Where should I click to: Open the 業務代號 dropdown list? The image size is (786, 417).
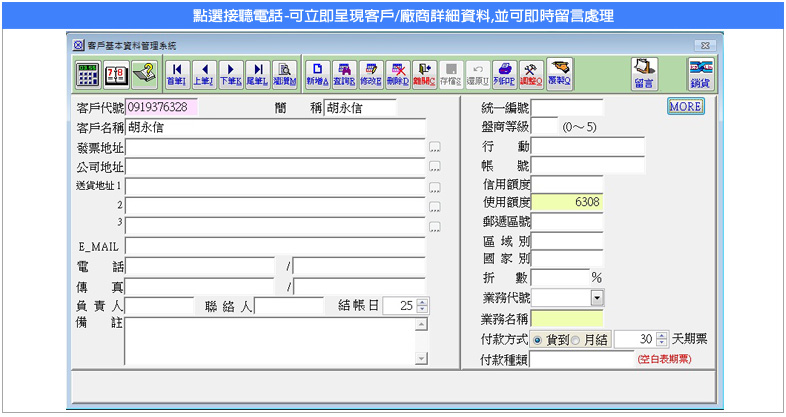(597, 298)
